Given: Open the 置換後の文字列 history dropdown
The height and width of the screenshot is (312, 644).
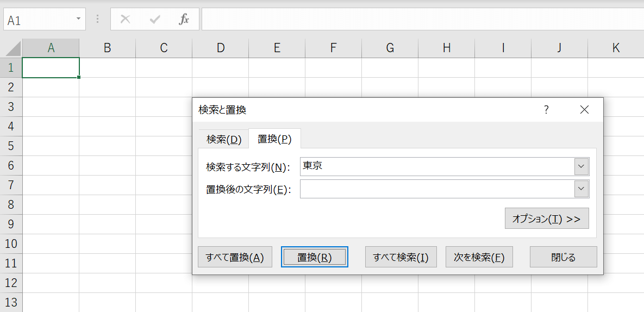Looking at the screenshot, I should [582, 189].
